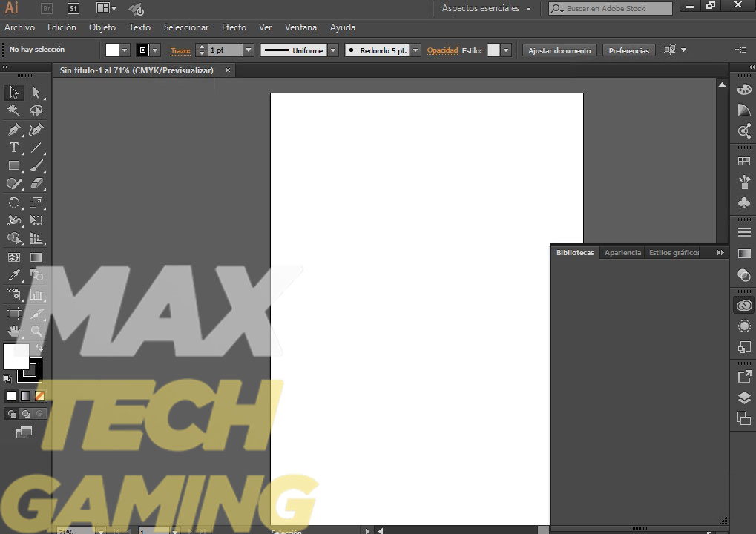Screen dimensions: 756x534
Task: Select the Free Transform tool
Action: click(x=36, y=220)
